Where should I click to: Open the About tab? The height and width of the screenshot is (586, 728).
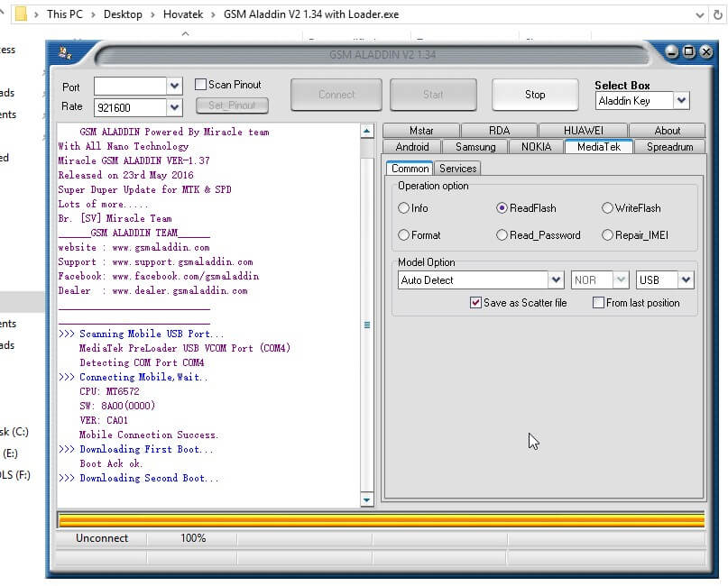click(x=668, y=131)
